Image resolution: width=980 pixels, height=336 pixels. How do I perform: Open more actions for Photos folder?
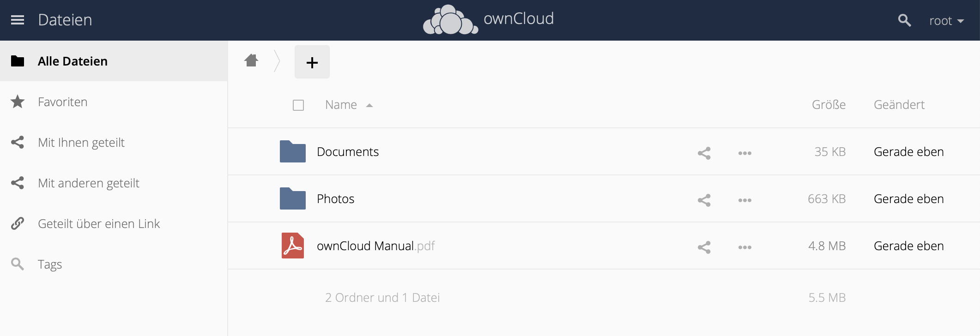(744, 200)
